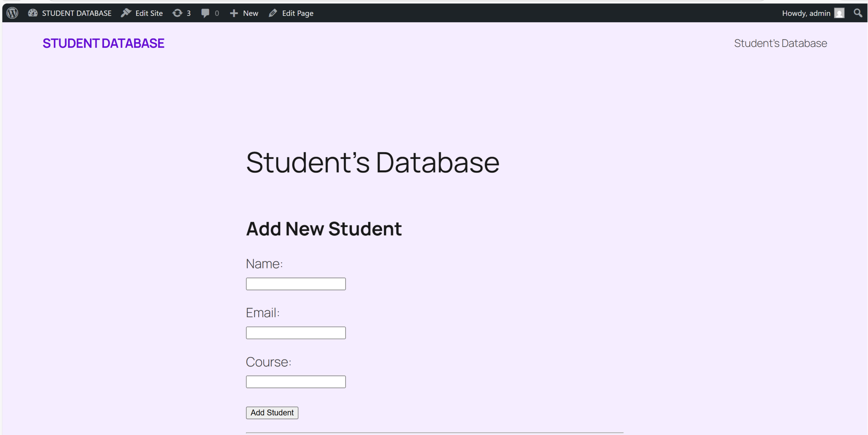Click the WordPress logo icon

click(x=12, y=13)
